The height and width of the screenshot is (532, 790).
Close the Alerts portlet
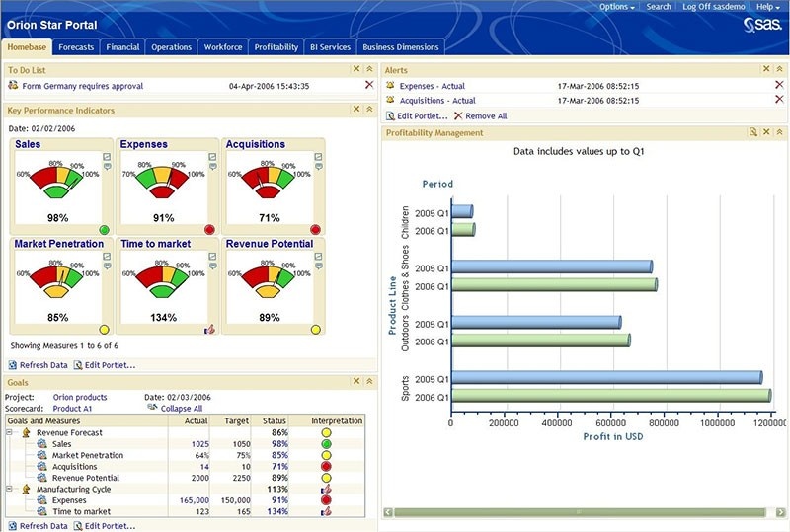[766, 69]
